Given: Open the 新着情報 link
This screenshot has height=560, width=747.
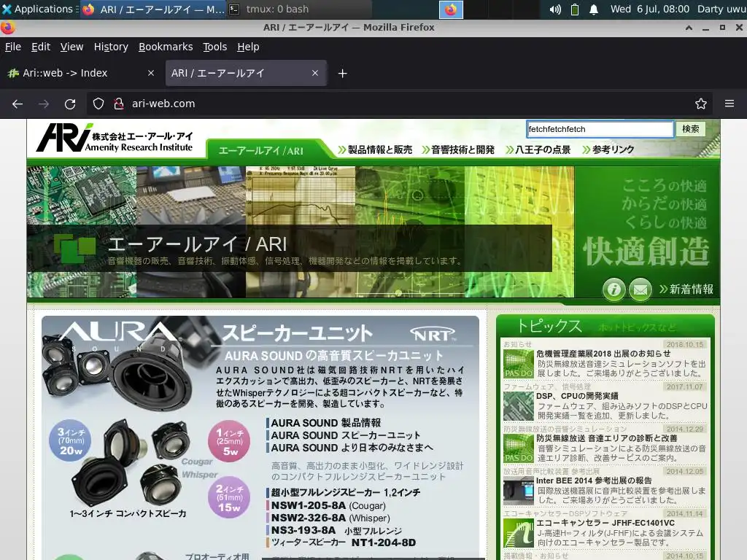Looking at the screenshot, I should coord(686,289).
